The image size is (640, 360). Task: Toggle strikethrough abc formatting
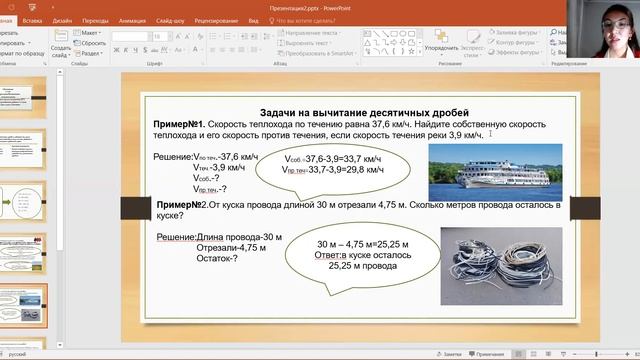click(154, 50)
